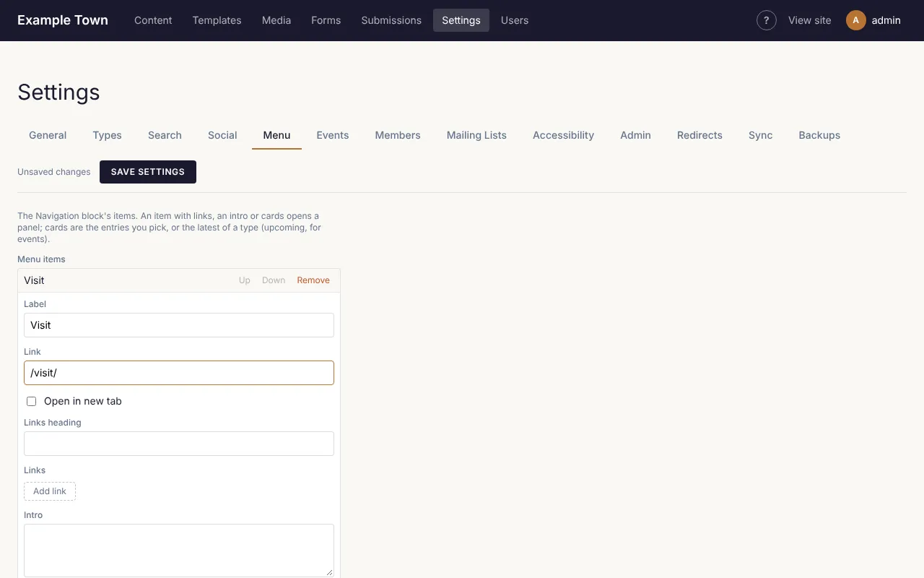The width and height of the screenshot is (924, 578).
Task: Open the Submissions page
Action: tap(391, 20)
